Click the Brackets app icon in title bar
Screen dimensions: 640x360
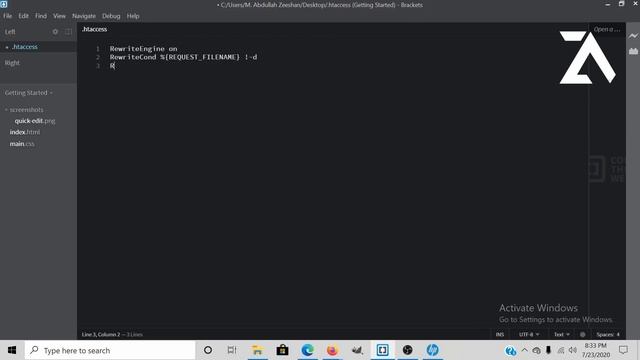point(4,4)
